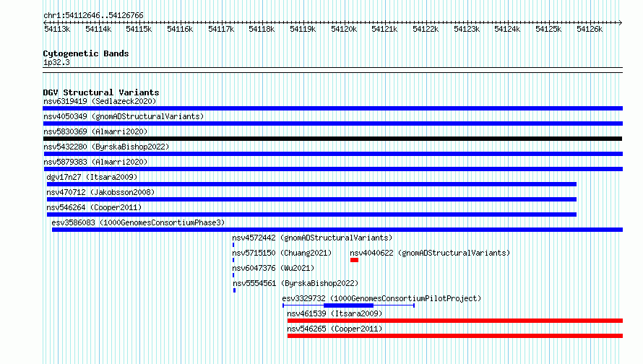Viewport: 643px width, 364px height.
Task: Open the nsv4050349 (gnomADStructuralVariants) label
Action: pos(124,116)
